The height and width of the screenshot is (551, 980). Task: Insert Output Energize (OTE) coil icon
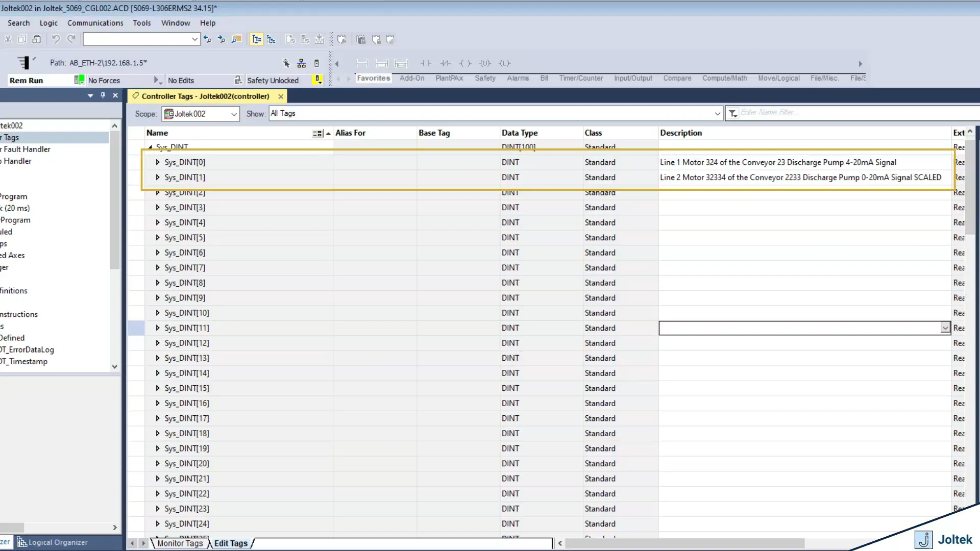pos(465,63)
